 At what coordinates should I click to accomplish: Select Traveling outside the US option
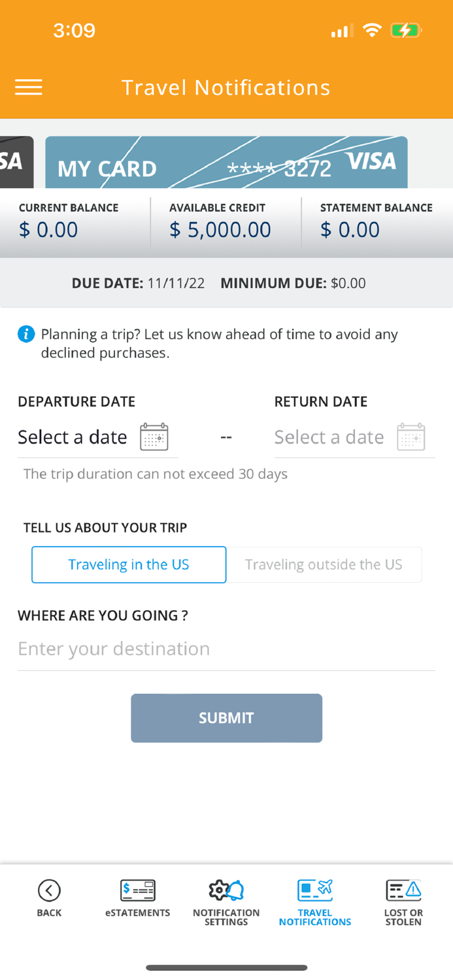[324, 564]
